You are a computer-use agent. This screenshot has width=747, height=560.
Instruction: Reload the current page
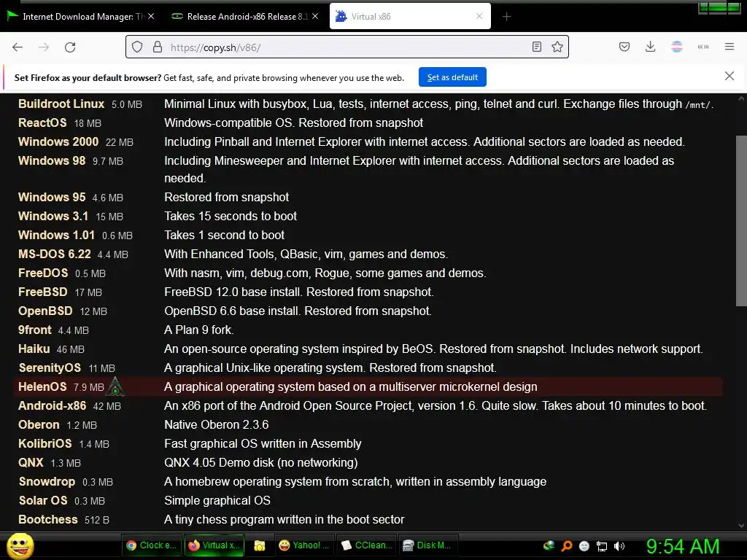point(70,47)
